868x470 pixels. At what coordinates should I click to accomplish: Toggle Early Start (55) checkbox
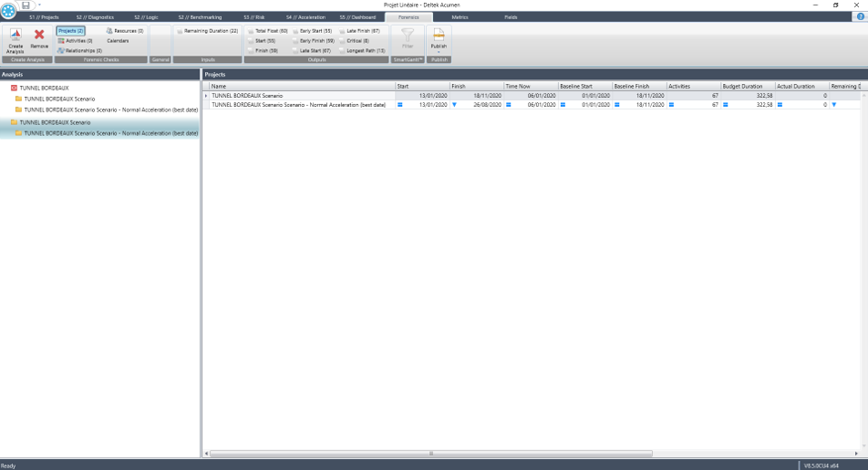pyautogui.click(x=295, y=32)
